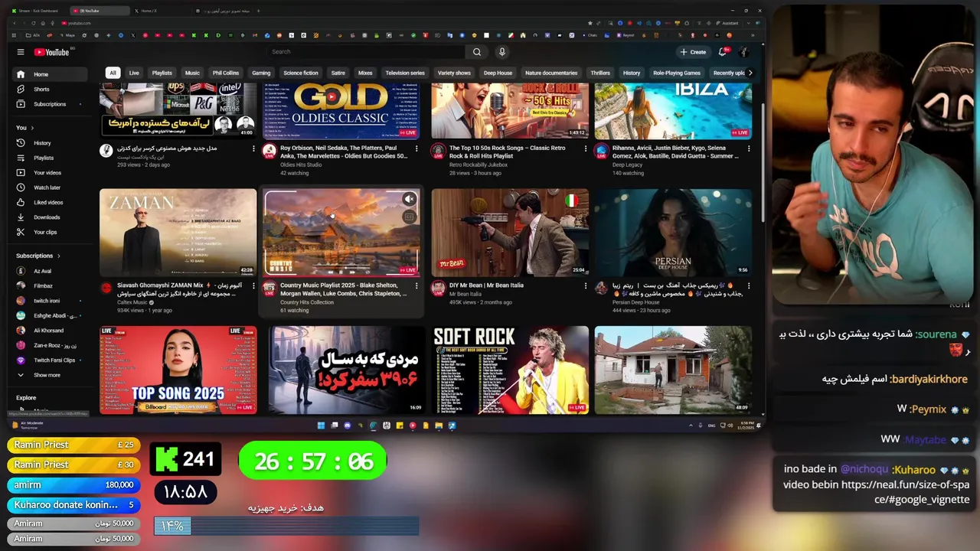Image resolution: width=980 pixels, height=551 pixels.
Task: Open Downloads in the sidebar
Action: coord(51,217)
